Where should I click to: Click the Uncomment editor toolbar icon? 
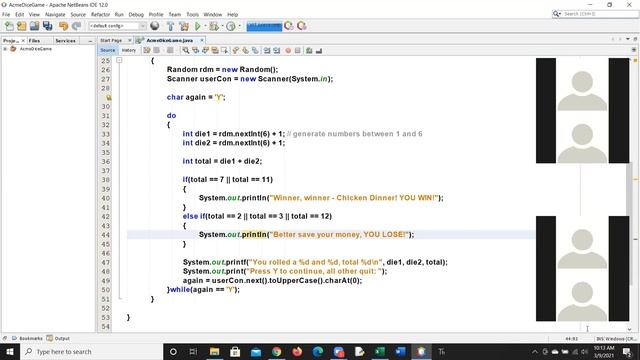coord(319,51)
